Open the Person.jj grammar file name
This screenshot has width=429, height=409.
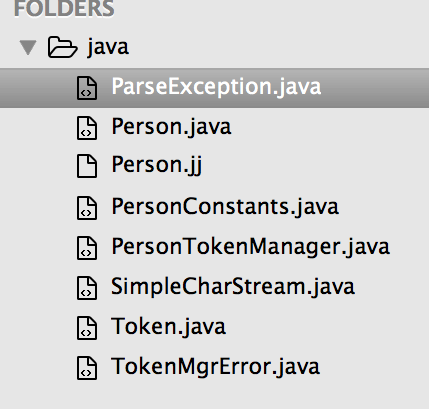coord(157,165)
